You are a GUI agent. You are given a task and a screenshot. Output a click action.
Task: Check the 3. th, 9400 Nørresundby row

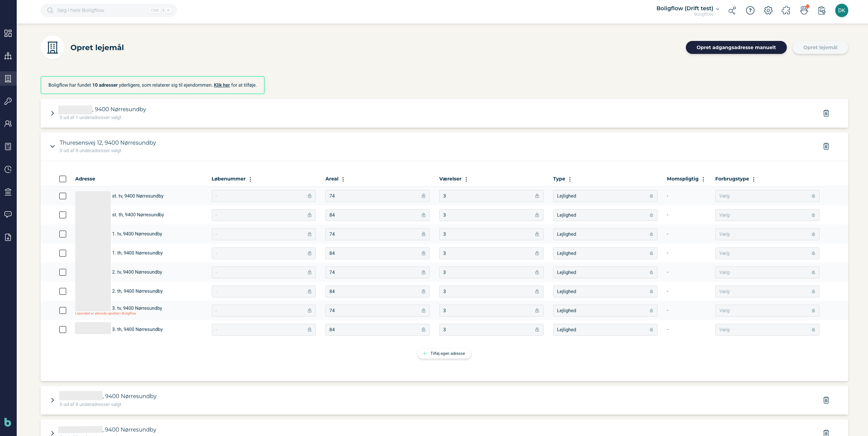click(x=63, y=330)
